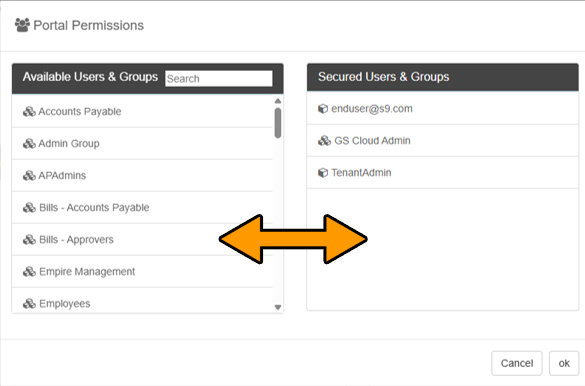Click the scroll up arrow of available list
The width and height of the screenshot is (585, 386).
278,101
